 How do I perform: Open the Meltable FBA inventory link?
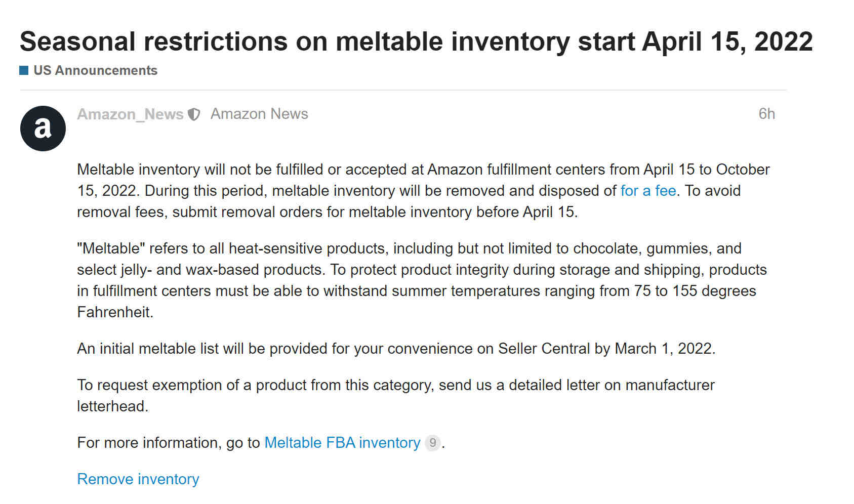[x=342, y=443]
